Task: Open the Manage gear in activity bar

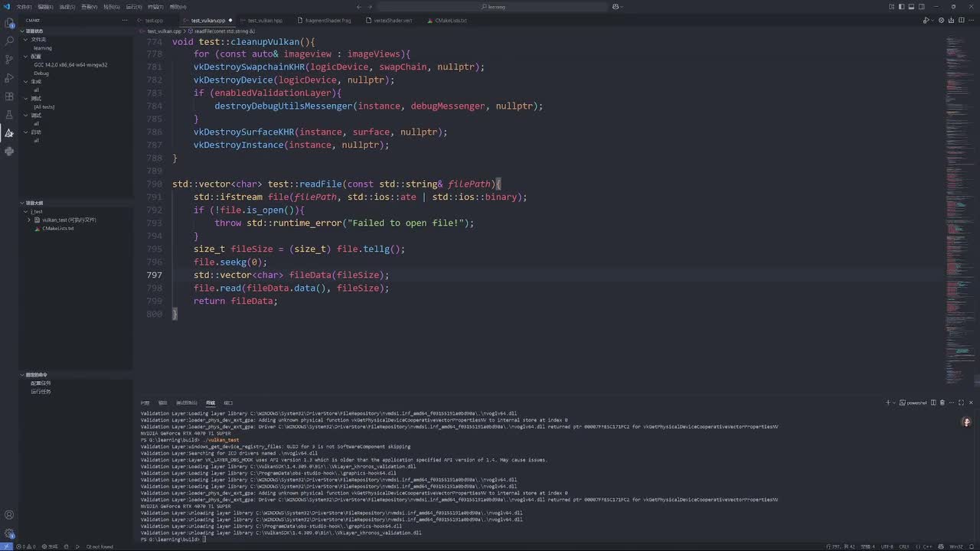Action: [9, 533]
